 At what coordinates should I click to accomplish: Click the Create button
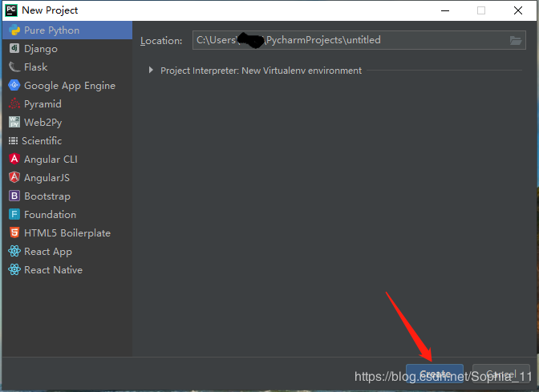(435, 374)
